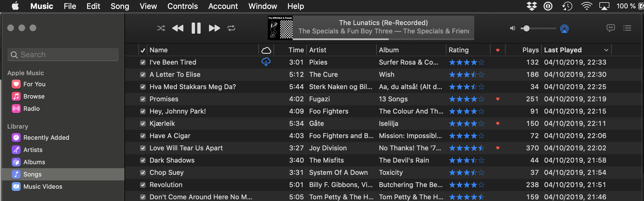The width and height of the screenshot is (644, 201).
Task: Click the checkmark column header
Action: point(143,50)
